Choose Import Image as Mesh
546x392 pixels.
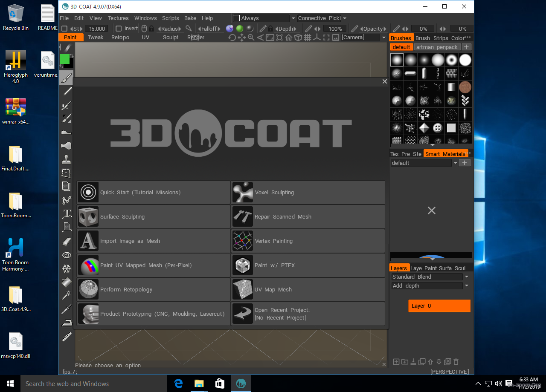154,241
